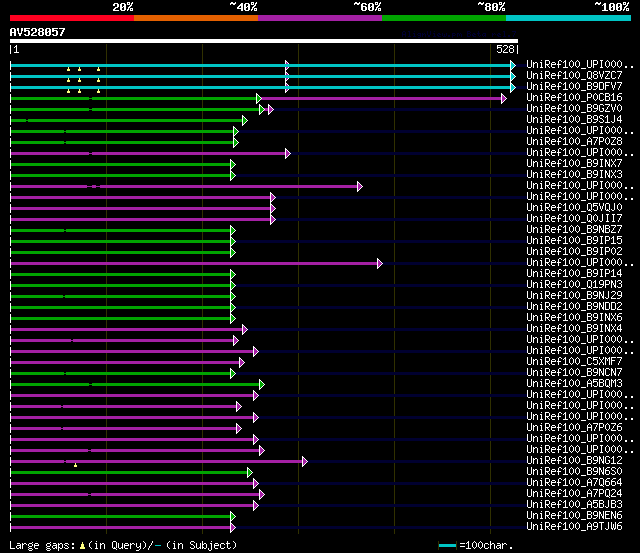Click the cyan 100char scale bar
The width and height of the screenshot is (640, 553).
pyautogui.click(x=447, y=545)
